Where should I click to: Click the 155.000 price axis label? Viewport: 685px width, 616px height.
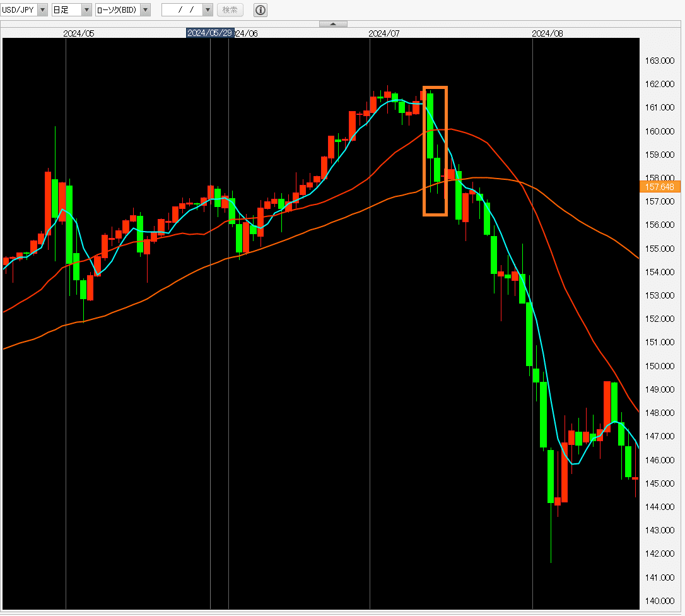[x=660, y=249]
